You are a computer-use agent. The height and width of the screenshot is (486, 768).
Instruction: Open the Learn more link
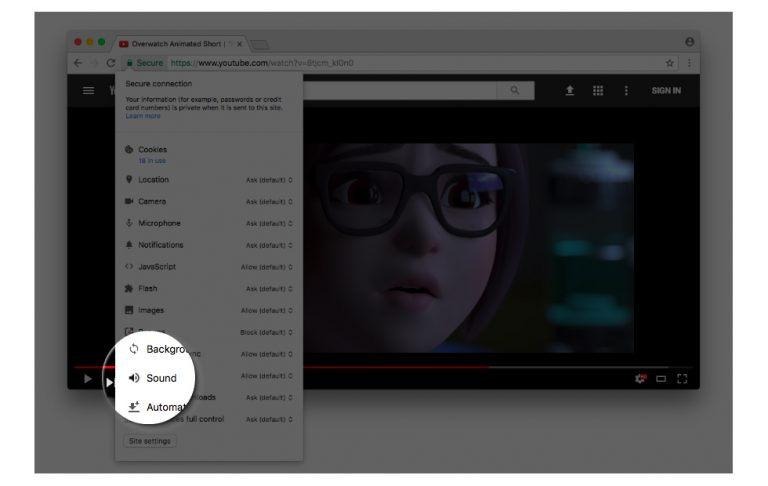click(x=143, y=116)
